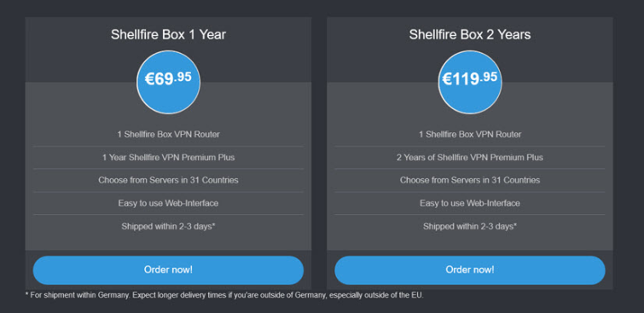The image size is (644, 313).
Task: Click the shipment within Germany footnote
Action: (x=224, y=295)
